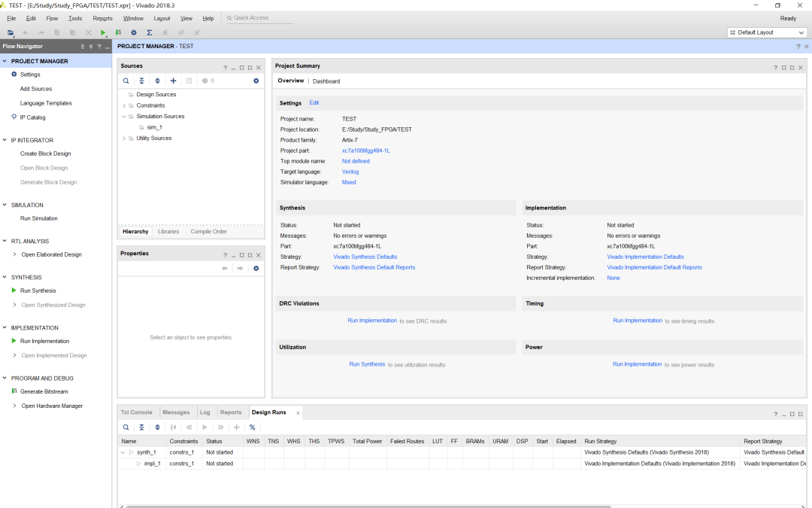This screenshot has height=508, width=812.
Task: Add sources with the plus icon
Action: 173,81
